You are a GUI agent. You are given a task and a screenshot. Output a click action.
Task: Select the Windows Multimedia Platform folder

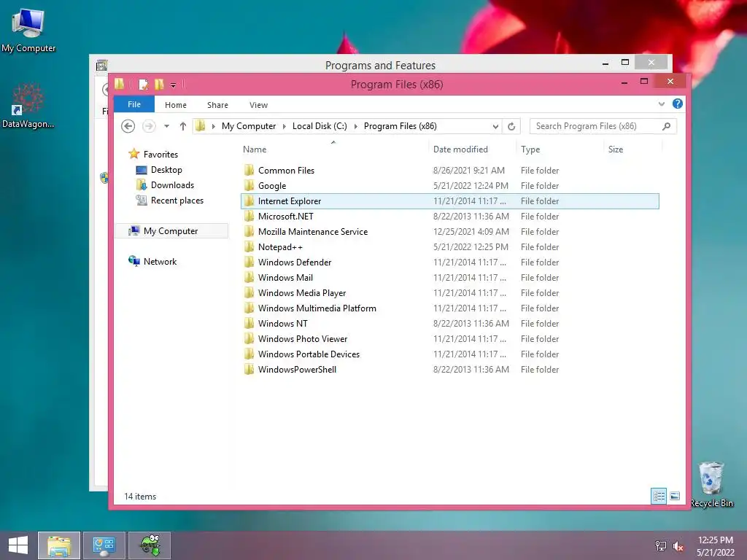click(450, 308)
